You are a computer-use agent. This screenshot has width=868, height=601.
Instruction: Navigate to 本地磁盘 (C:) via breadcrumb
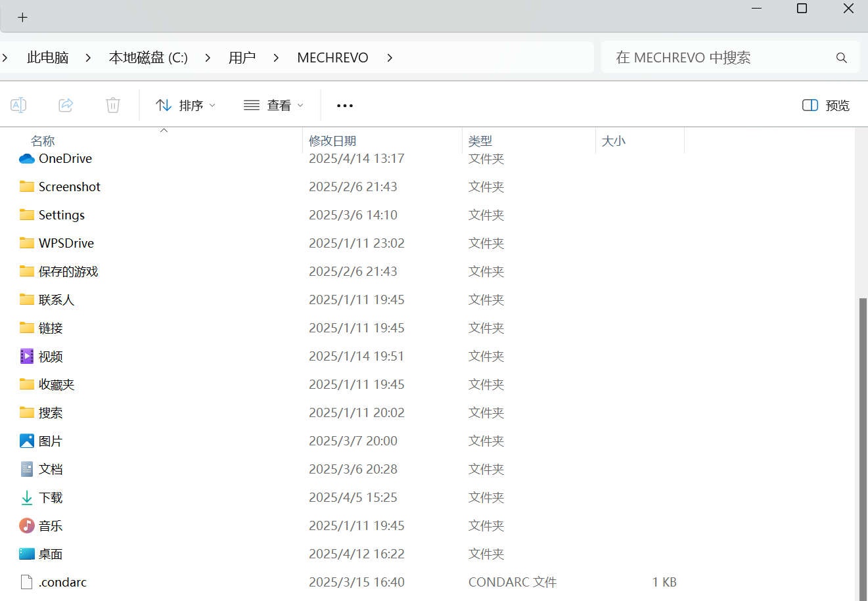point(148,57)
